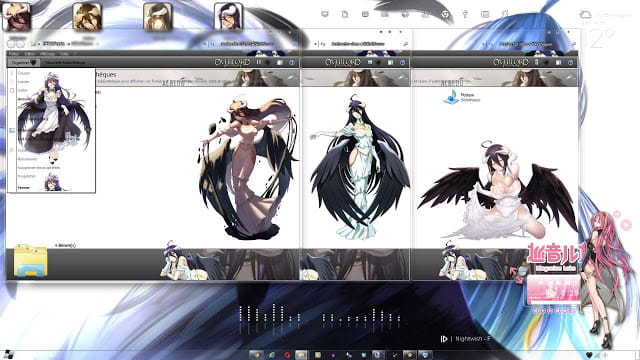Open the Musique library in right window
Screen dimensions: 640x360
tap(461, 97)
